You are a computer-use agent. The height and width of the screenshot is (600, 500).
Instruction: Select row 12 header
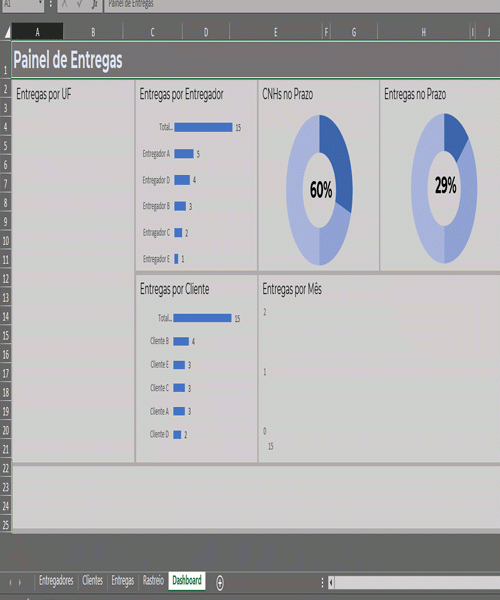coord(5,279)
